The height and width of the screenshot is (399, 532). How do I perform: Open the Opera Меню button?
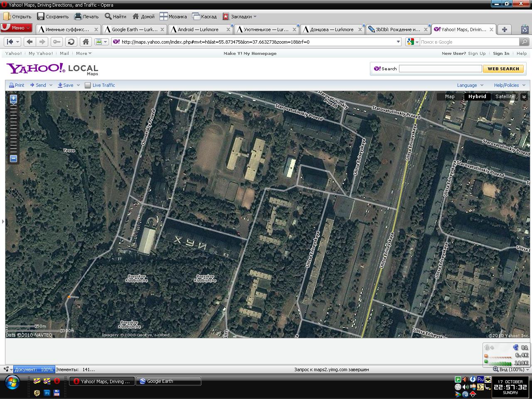tap(16, 28)
